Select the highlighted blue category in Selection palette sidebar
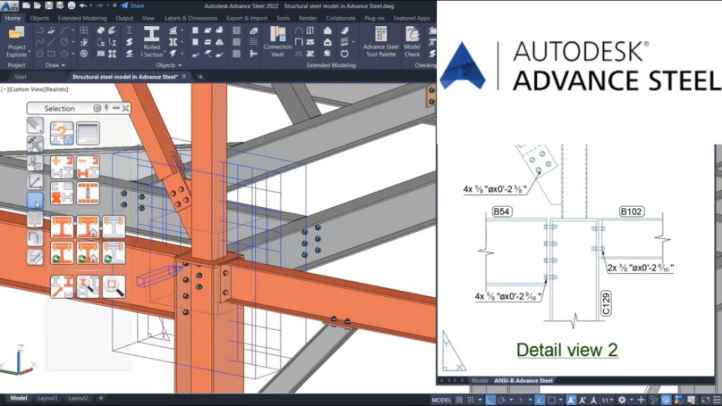Image resolution: width=722 pixels, height=406 pixels. click(35, 200)
